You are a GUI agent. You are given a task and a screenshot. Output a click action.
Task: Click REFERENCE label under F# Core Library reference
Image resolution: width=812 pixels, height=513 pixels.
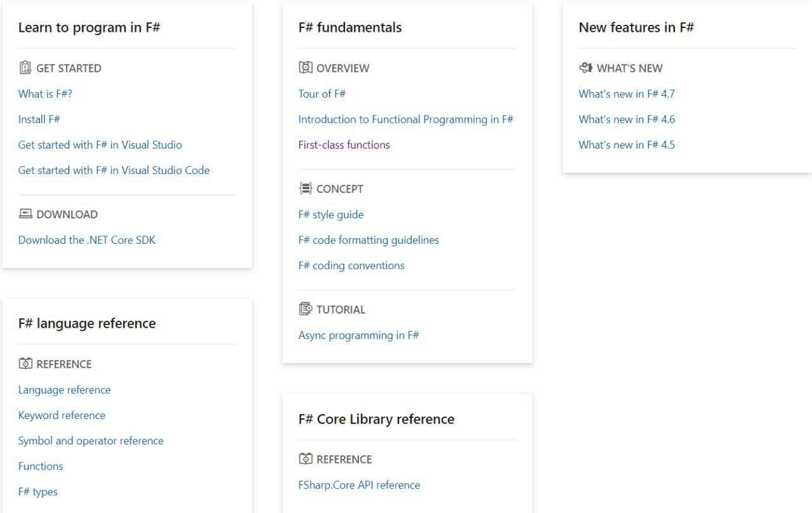[344, 460]
